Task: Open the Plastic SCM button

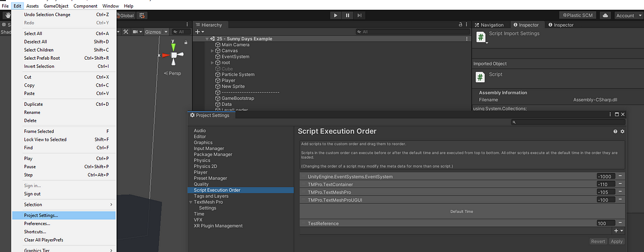Action: point(579,16)
